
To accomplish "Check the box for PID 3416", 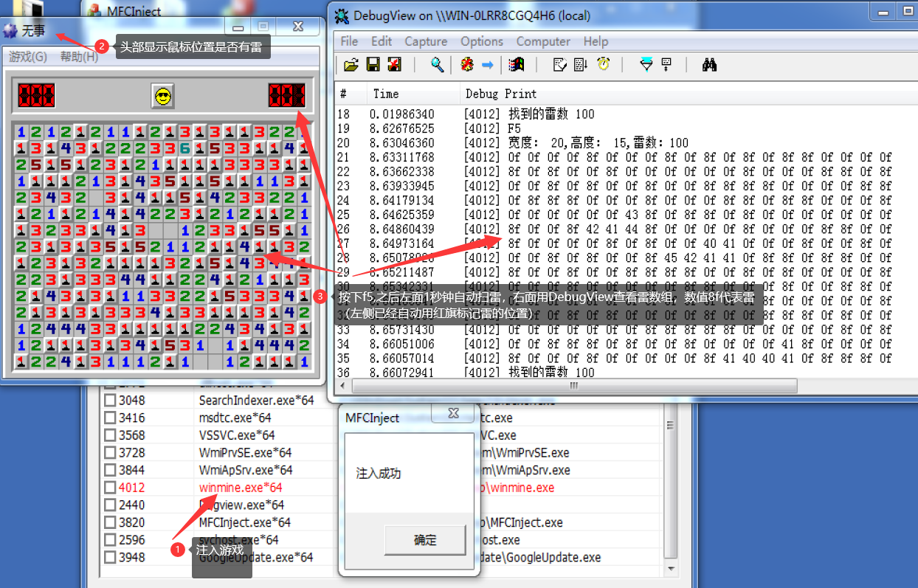I will 110,418.
